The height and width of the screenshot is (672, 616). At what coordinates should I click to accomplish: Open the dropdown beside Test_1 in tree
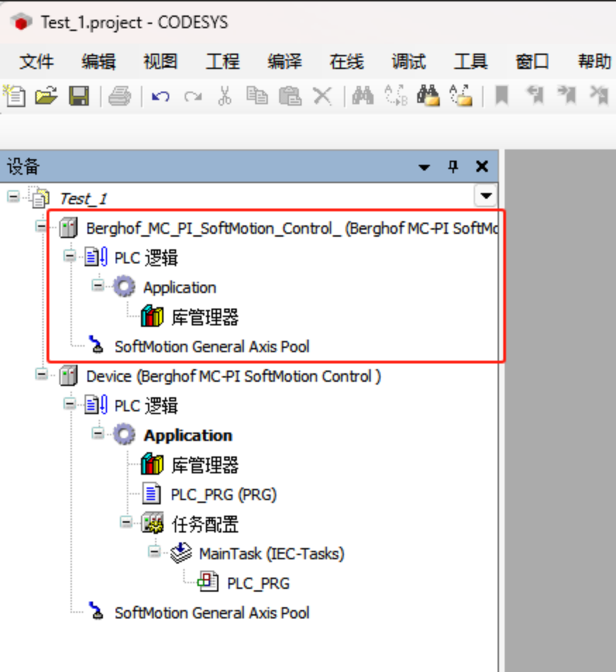click(486, 196)
